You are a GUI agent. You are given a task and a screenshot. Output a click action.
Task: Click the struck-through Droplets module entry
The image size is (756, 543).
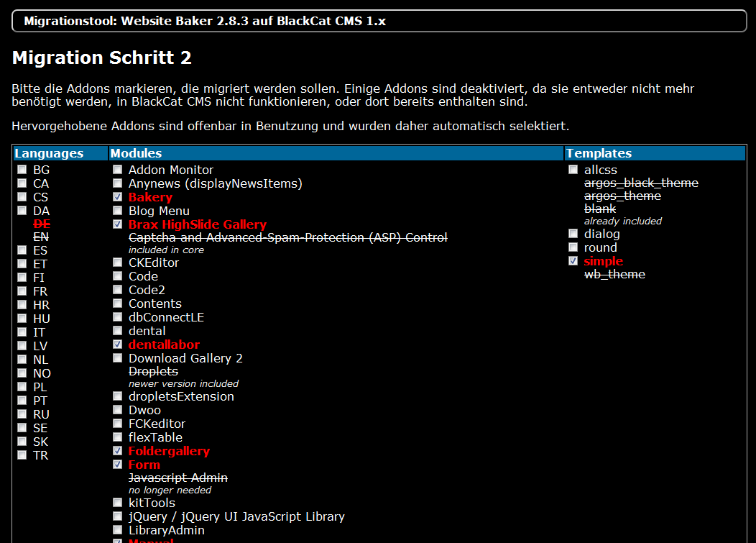coord(153,372)
